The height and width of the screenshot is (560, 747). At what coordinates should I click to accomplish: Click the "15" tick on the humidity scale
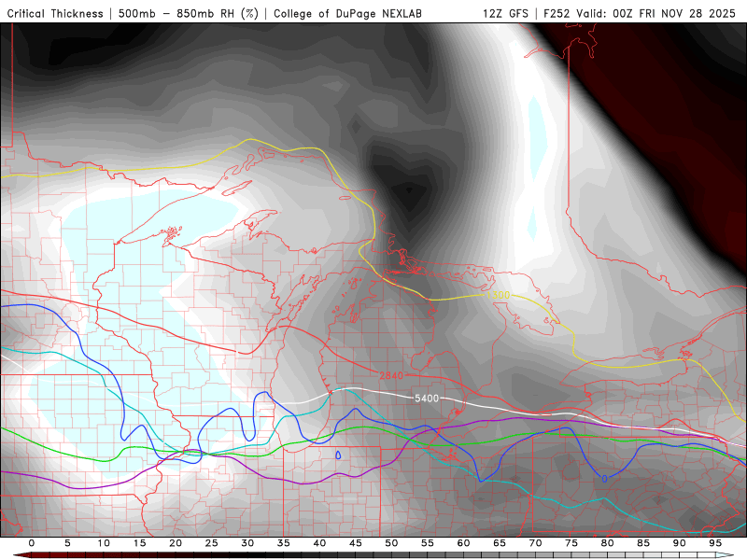point(139,543)
